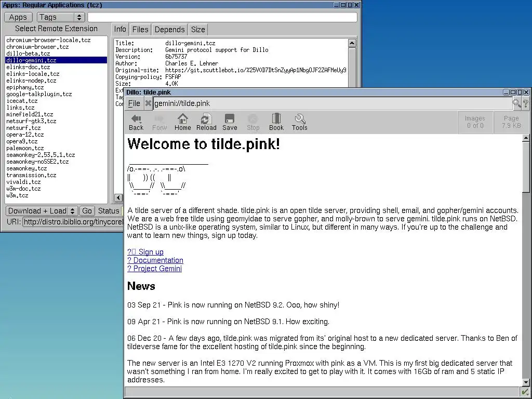532x399 pixels.
Task: Click the green checkmark status icon in Dillo
Action: pyautogui.click(x=525, y=392)
